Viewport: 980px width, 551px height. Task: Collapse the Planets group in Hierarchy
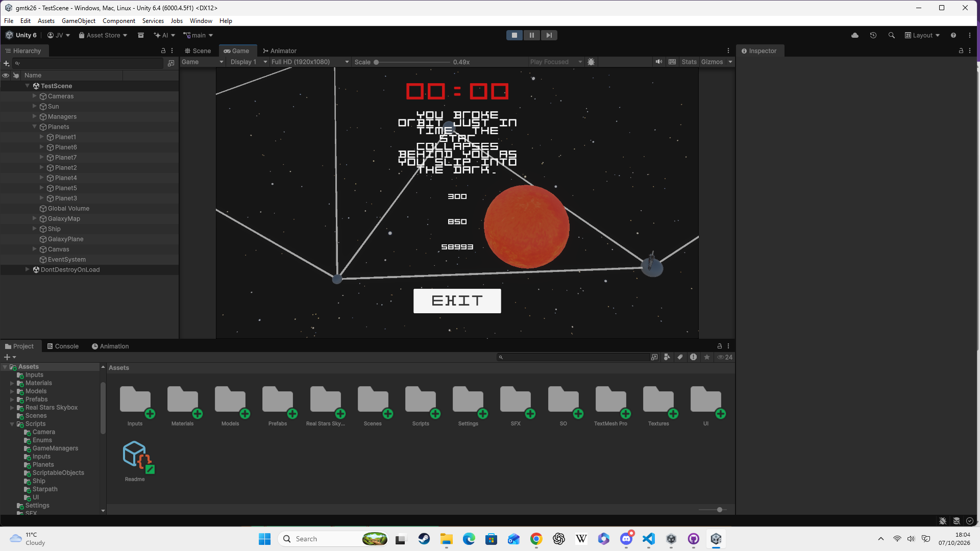(35, 127)
